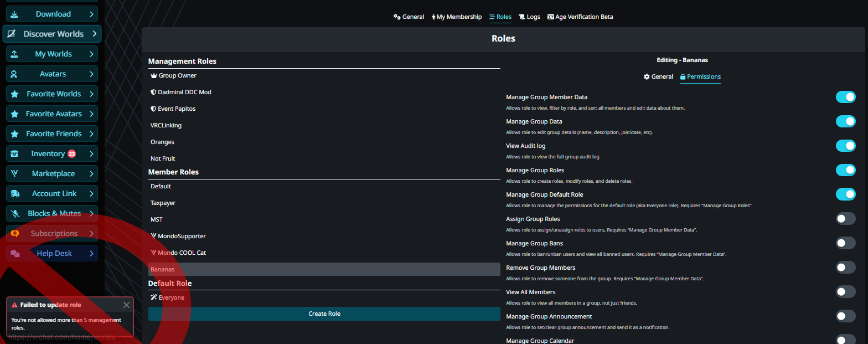The height and width of the screenshot is (344, 868).
Task: Select the Oranges management role
Action: tap(162, 142)
